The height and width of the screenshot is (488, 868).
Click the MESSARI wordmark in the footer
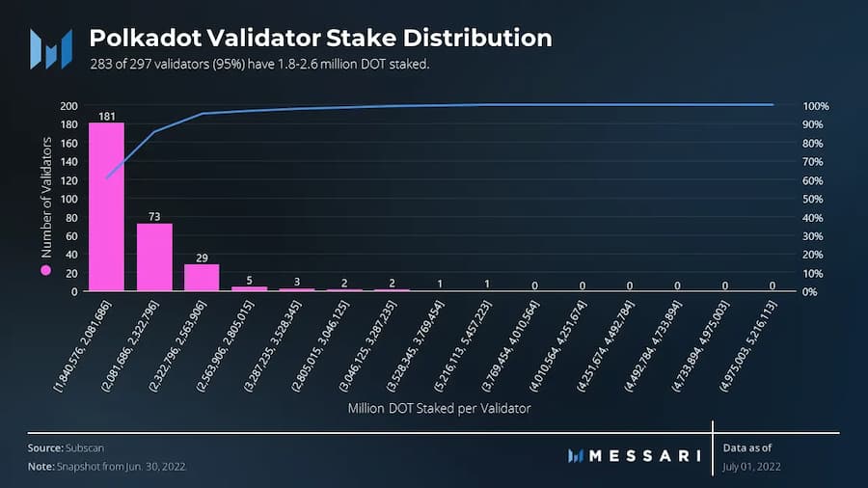[645, 456]
